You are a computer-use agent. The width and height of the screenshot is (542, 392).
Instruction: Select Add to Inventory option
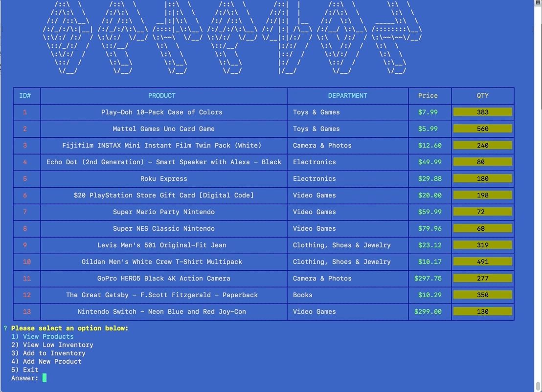click(x=48, y=353)
